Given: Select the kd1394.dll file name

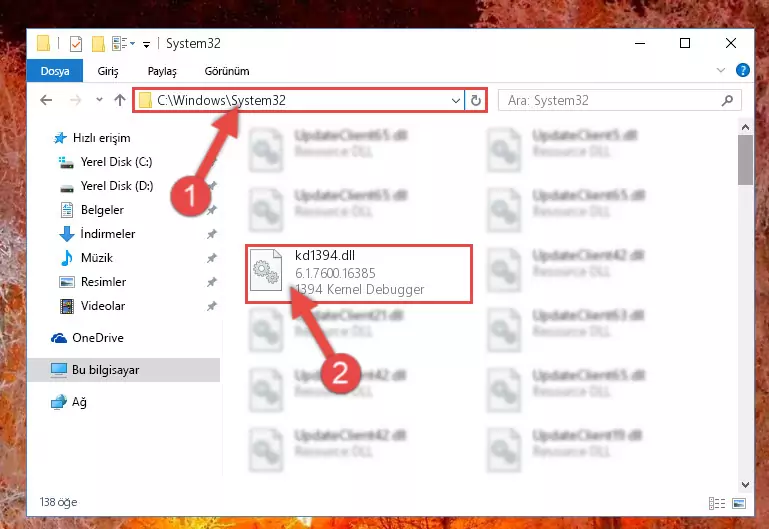Looking at the screenshot, I should click(325, 255).
